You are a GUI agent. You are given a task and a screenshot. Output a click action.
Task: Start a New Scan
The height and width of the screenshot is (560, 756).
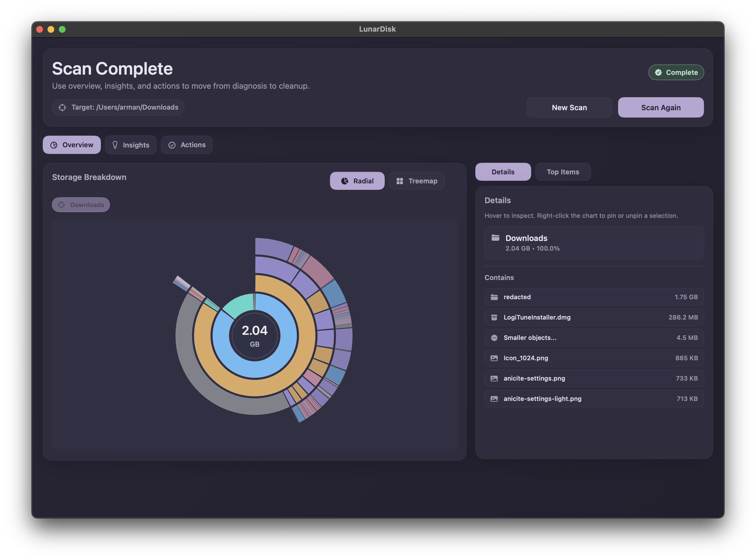pos(569,107)
